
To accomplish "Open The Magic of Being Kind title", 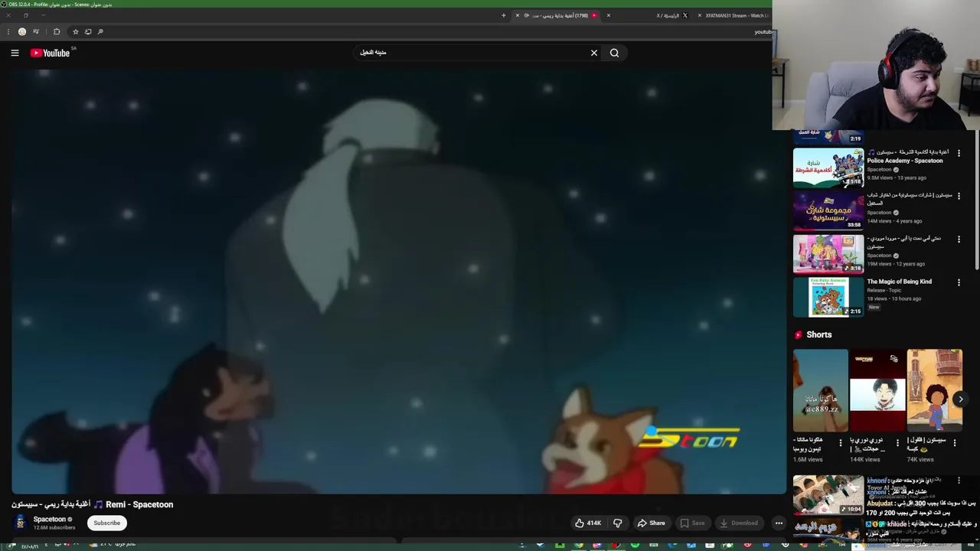I will (x=899, y=282).
